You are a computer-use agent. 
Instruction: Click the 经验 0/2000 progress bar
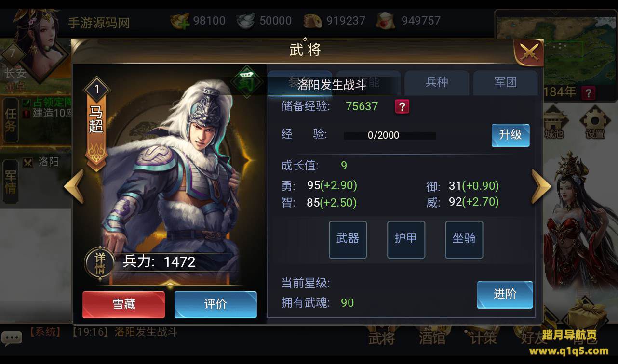(x=390, y=136)
